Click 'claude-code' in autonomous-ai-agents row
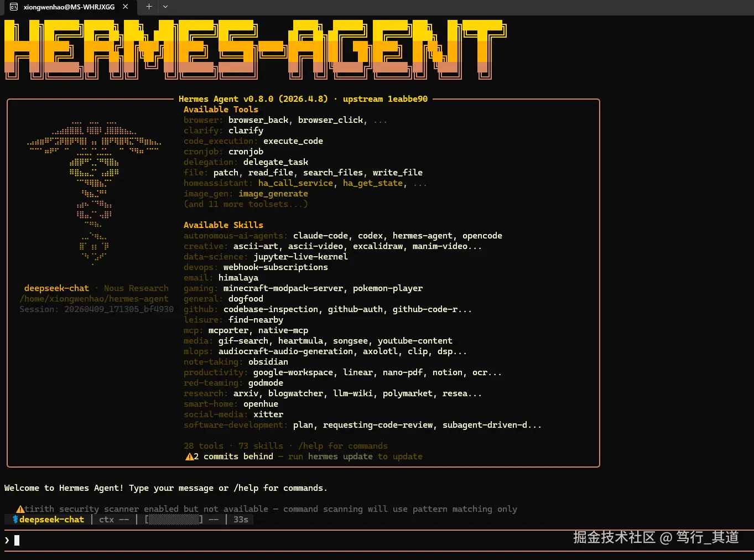The height and width of the screenshot is (560, 754). click(320, 236)
